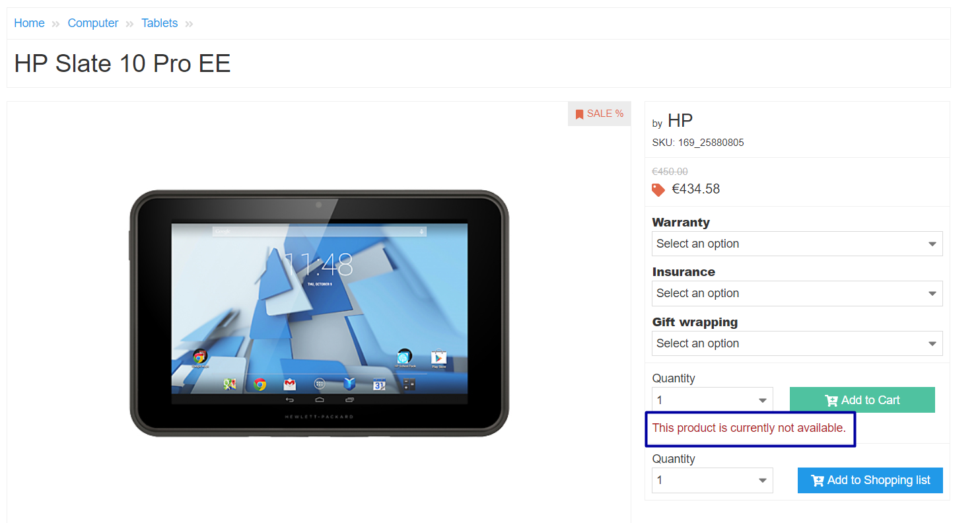Screen dimensions: 980x523
Task: Click the SALE % bookmark badge
Action: [599, 114]
